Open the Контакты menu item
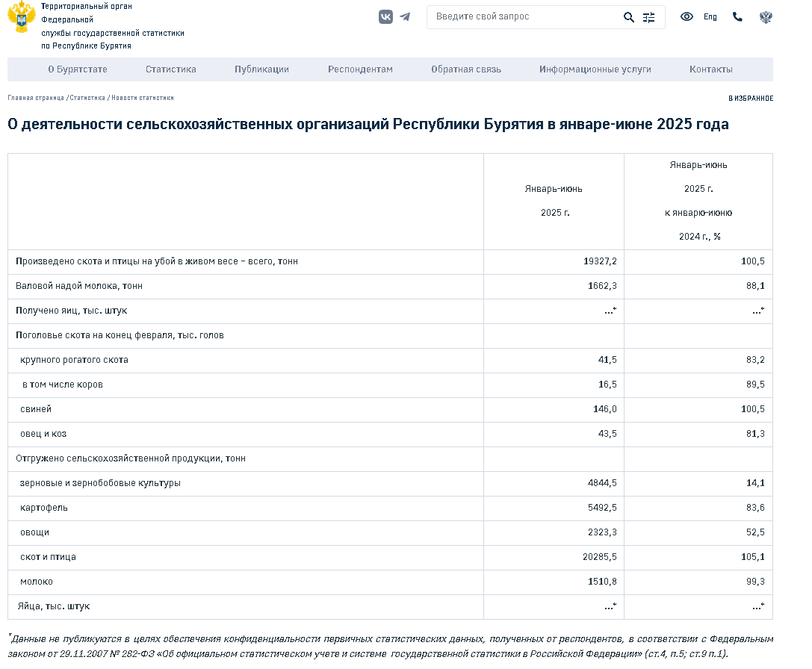Viewport: 812px width, 669px height. point(710,69)
